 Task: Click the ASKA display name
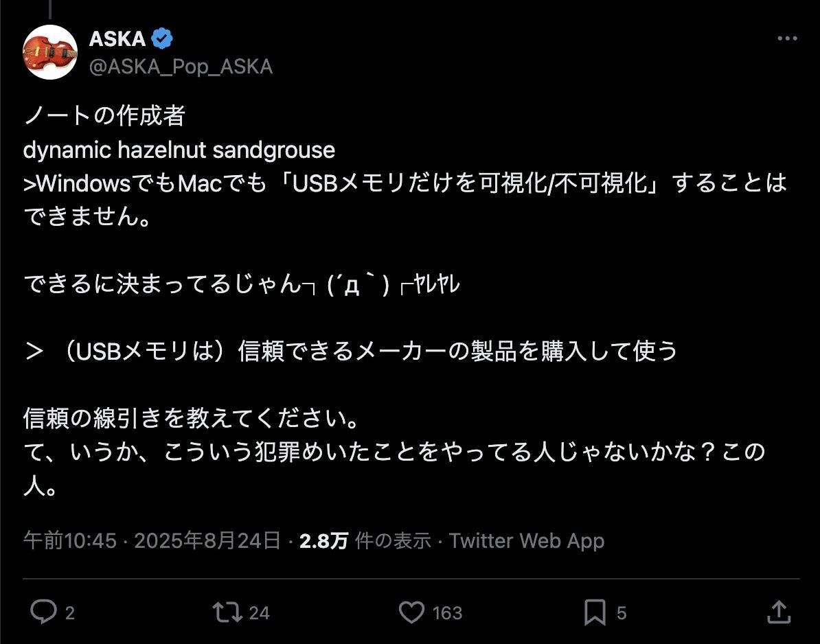117,39
